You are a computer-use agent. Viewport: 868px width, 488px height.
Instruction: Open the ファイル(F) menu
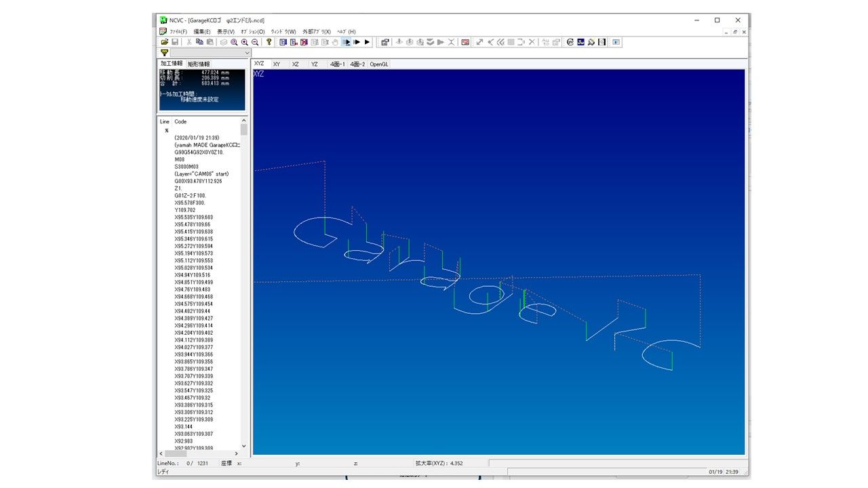click(178, 32)
